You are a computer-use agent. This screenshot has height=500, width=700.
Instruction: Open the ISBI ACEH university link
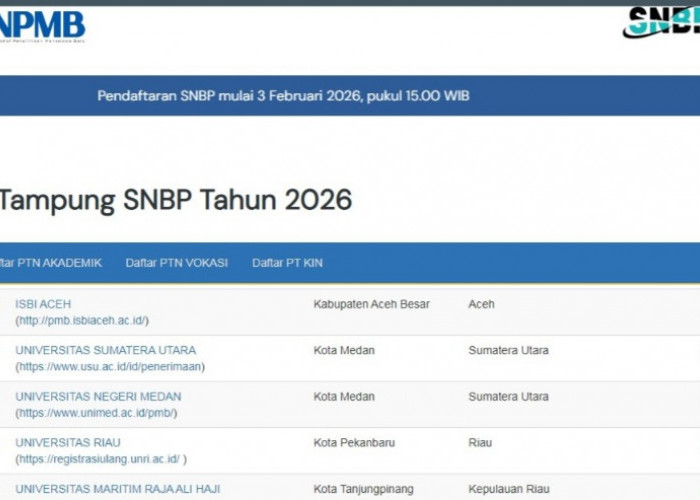click(43, 304)
